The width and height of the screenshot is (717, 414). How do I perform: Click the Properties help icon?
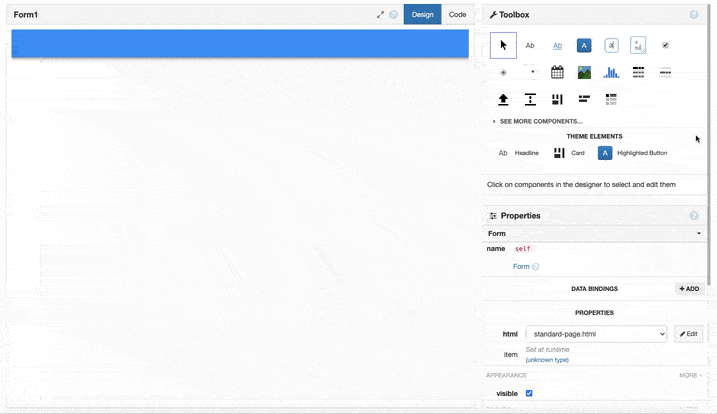(x=694, y=215)
